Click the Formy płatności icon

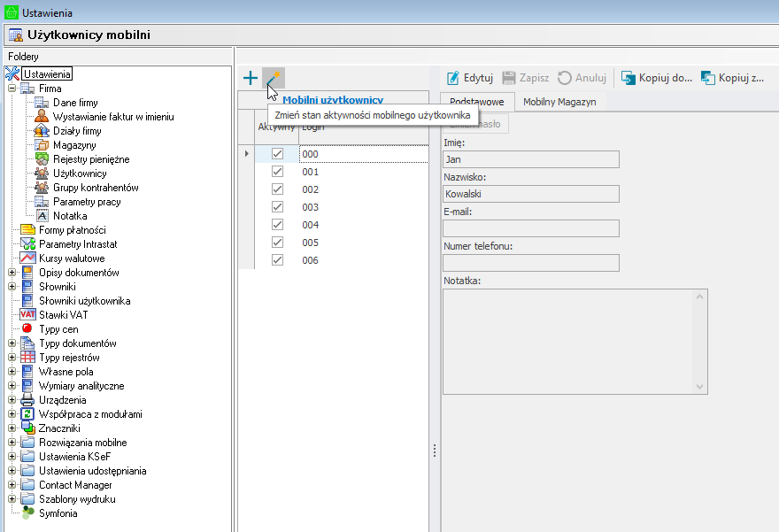click(27, 230)
